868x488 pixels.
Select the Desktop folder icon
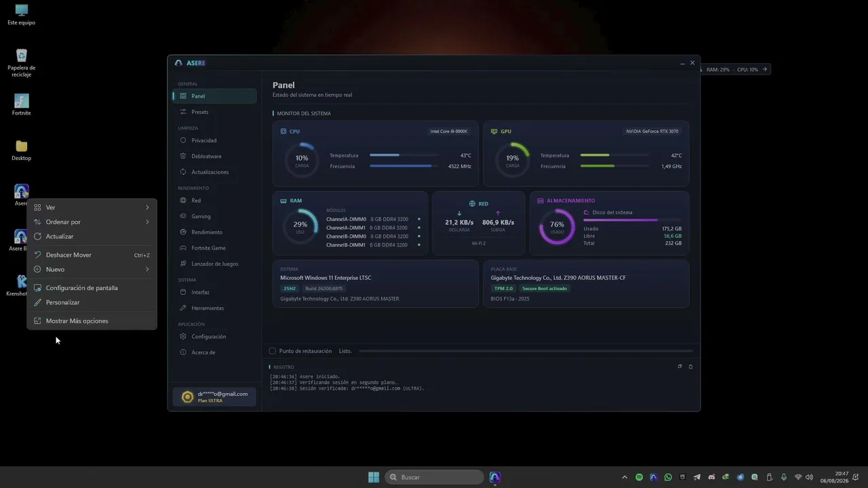point(21,150)
